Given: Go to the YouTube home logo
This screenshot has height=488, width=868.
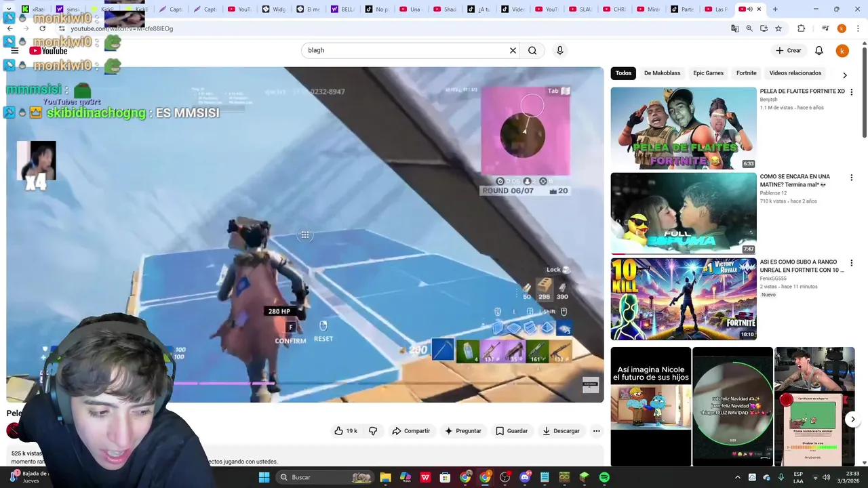Looking at the screenshot, I should (x=48, y=51).
